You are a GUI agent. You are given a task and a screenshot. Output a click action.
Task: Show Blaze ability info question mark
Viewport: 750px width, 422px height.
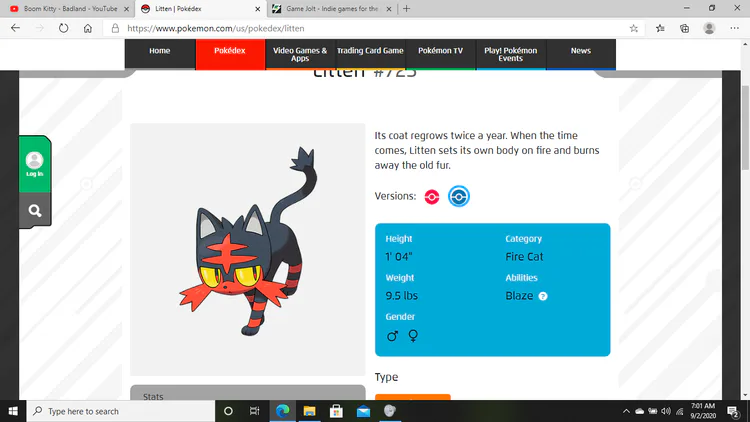pyautogui.click(x=542, y=296)
